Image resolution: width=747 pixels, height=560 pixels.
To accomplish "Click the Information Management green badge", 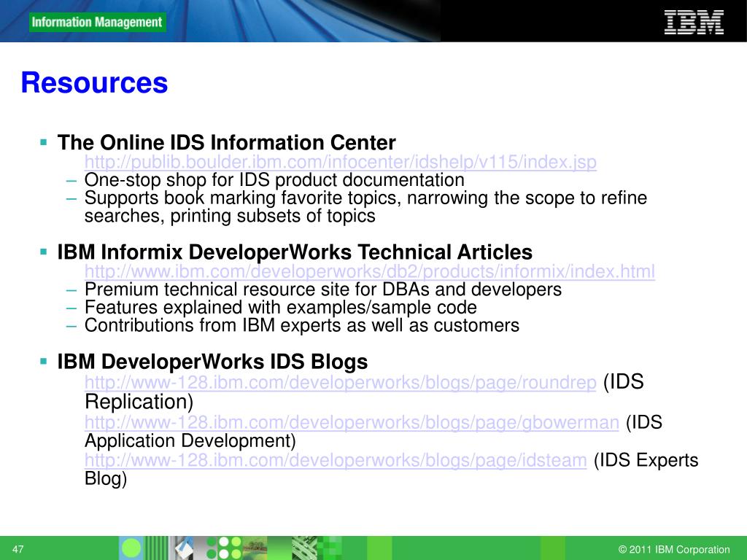I will point(97,23).
